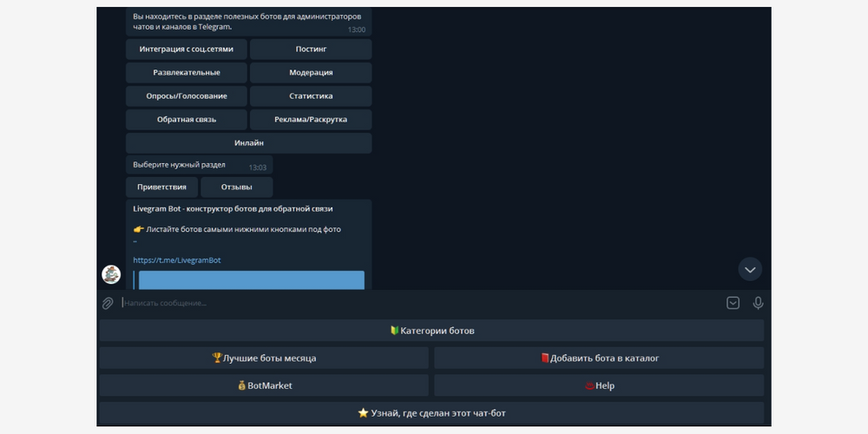
Task: Click the Help keyboard button
Action: click(599, 385)
